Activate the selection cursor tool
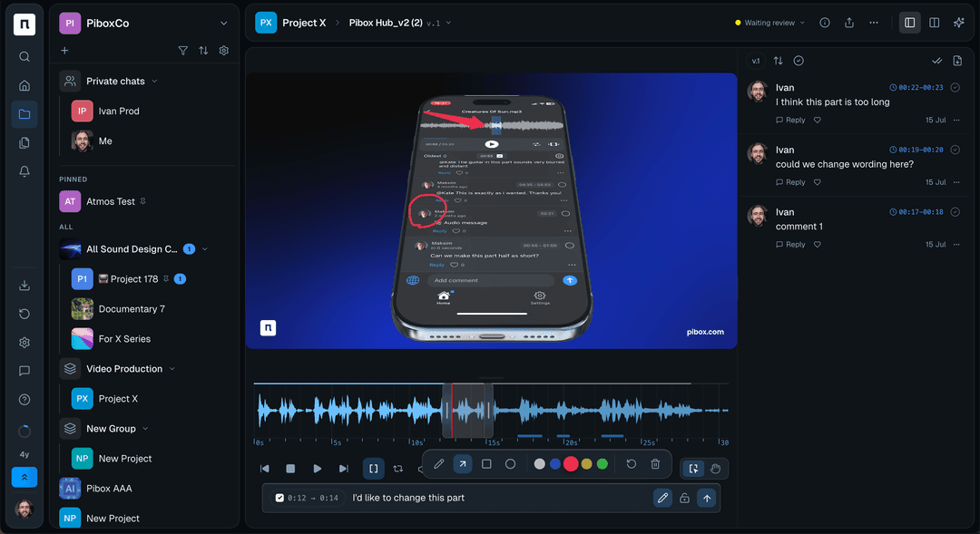This screenshot has width=980, height=534. pyautogui.click(x=694, y=469)
